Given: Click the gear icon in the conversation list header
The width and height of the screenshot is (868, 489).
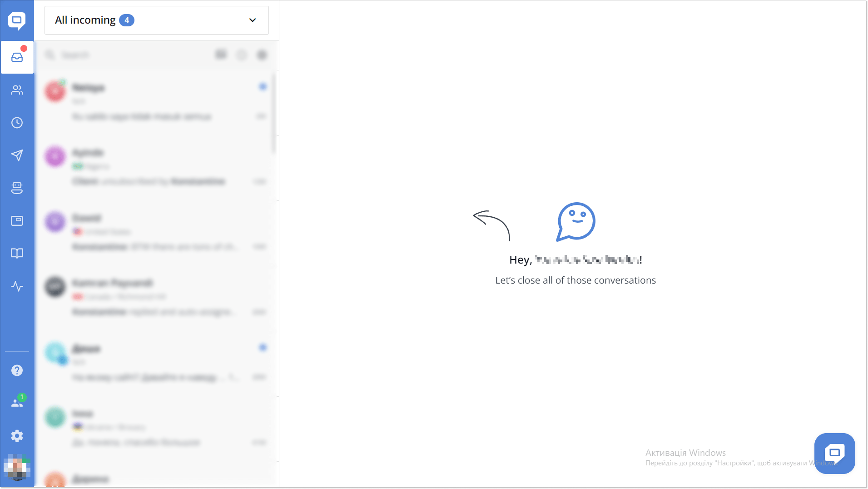Looking at the screenshot, I should [x=262, y=55].
